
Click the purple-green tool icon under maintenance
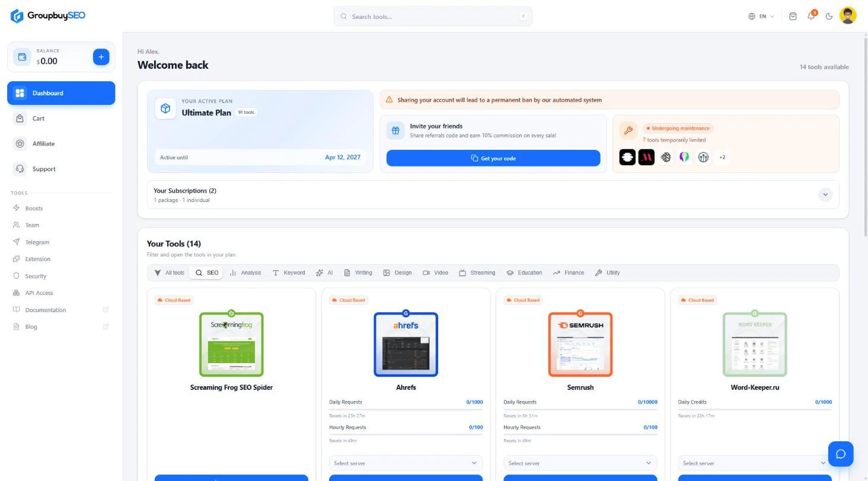684,157
